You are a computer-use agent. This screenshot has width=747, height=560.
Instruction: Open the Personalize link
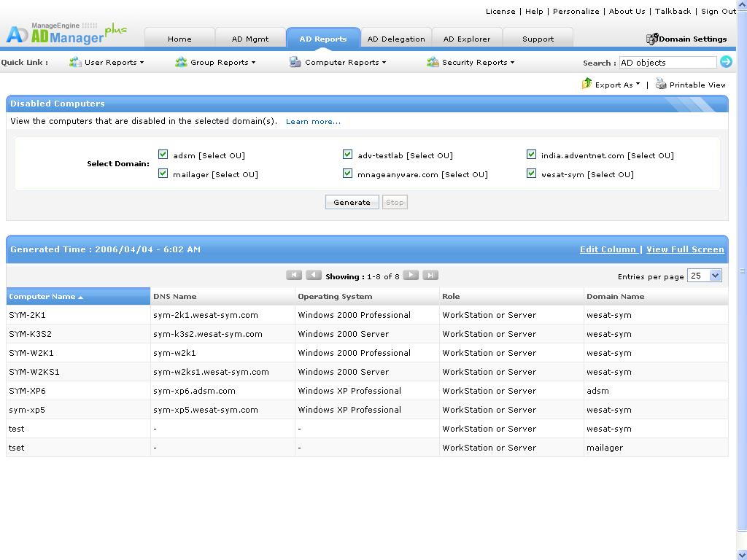[x=576, y=12]
